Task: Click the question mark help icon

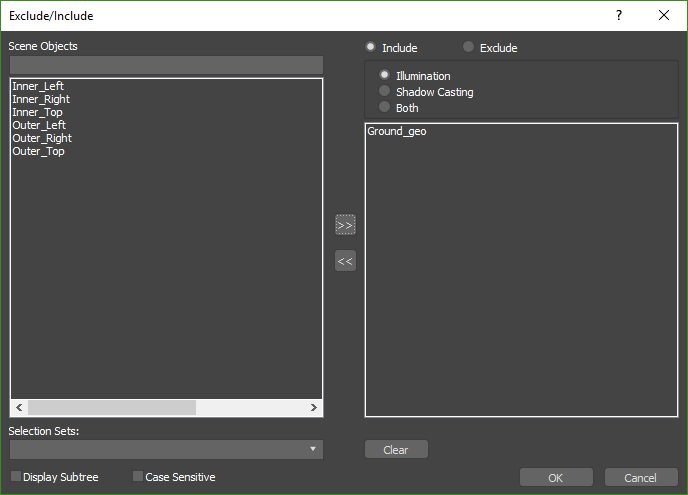Action: click(620, 15)
